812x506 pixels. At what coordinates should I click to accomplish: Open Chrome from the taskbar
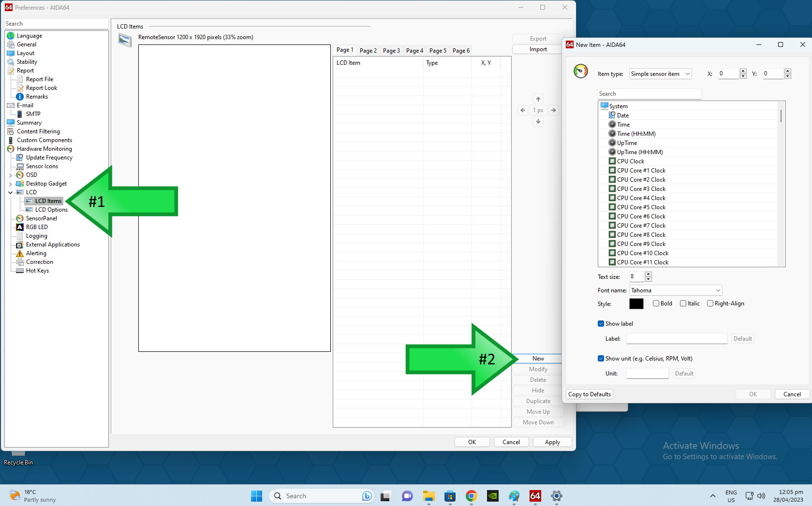(x=471, y=496)
